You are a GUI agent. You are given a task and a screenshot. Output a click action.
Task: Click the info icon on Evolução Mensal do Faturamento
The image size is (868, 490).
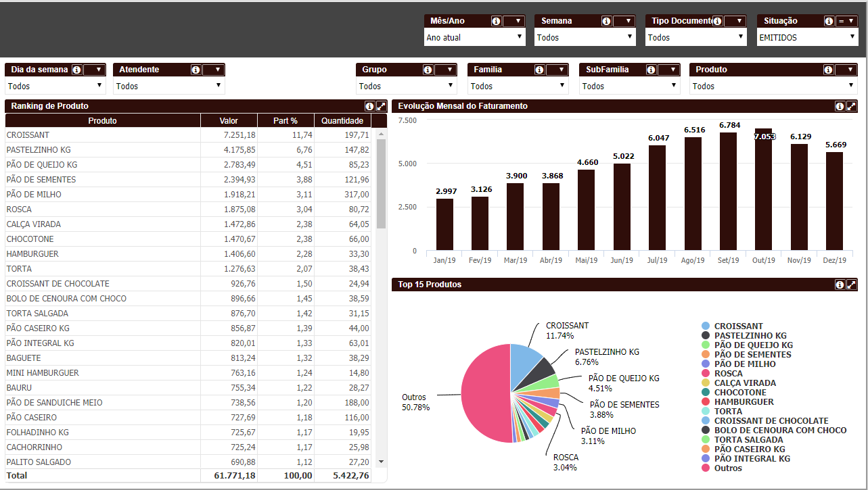click(x=841, y=106)
